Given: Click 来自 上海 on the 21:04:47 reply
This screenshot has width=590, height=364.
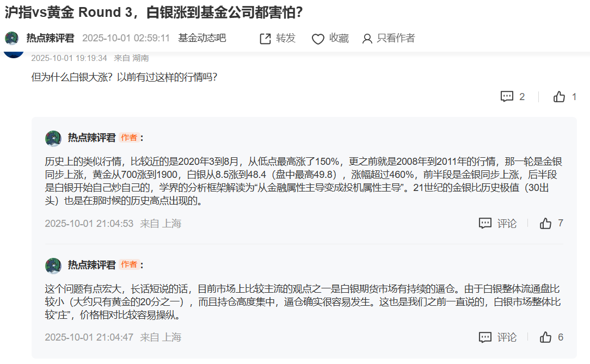Looking at the screenshot, I should pyautogui.click(x=161, y=337).
